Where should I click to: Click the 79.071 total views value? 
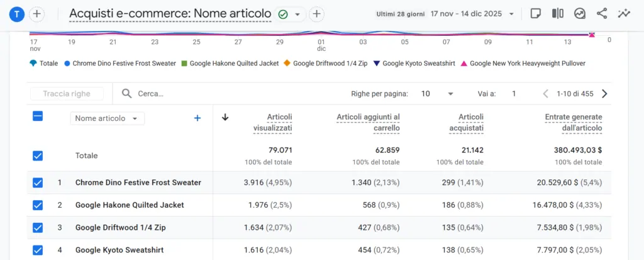click(x=280, y=150)
